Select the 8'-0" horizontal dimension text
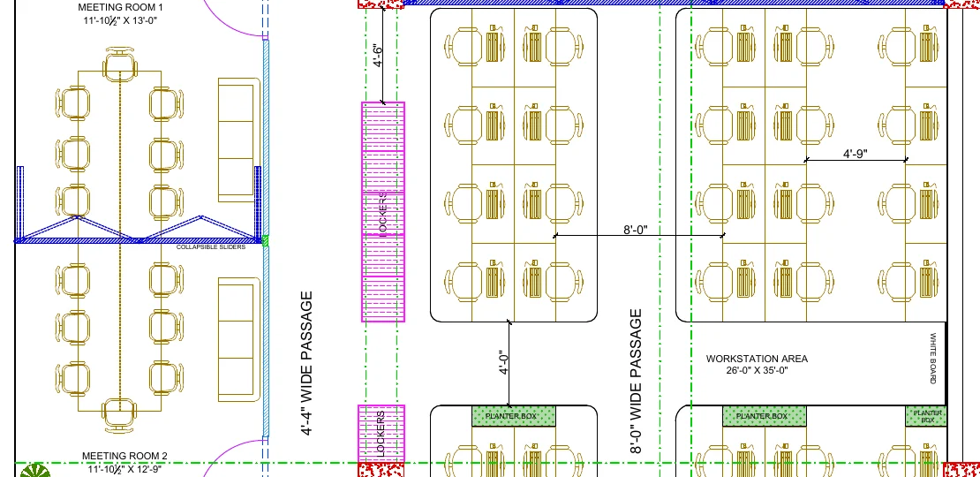 coord(636,230)
